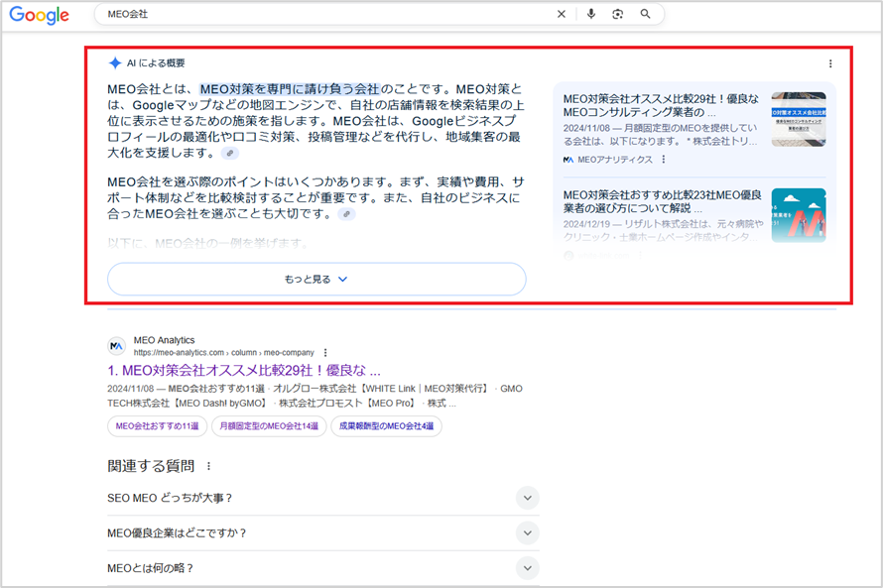
Task: Click the AI overview sparkle icon
Action: tap(115, 63)
